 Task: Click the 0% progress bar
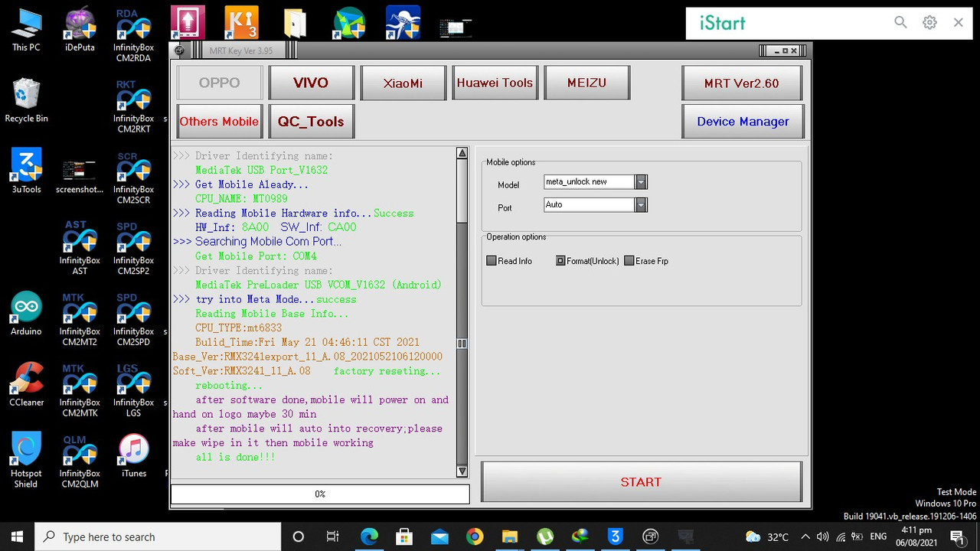click(320, 494)
